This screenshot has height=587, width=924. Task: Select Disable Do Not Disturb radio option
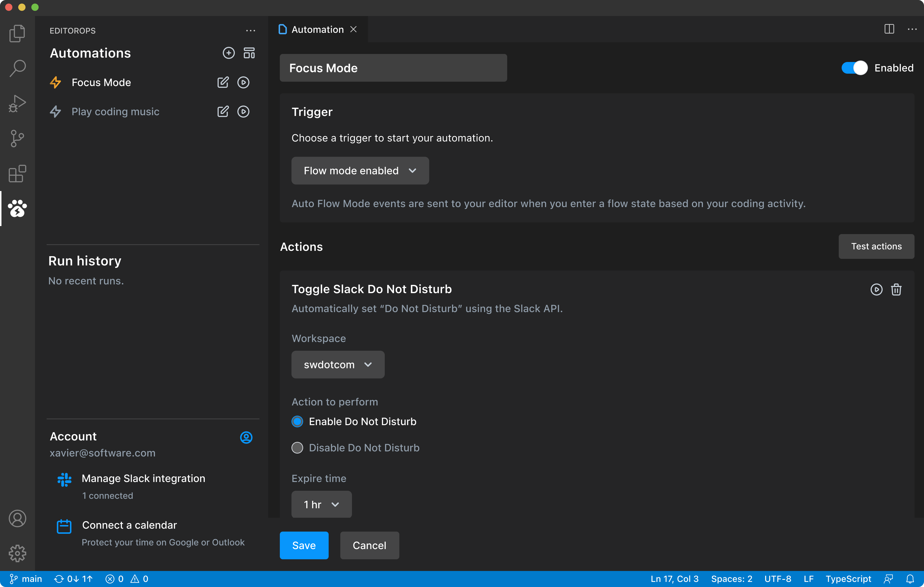(297, 448)
